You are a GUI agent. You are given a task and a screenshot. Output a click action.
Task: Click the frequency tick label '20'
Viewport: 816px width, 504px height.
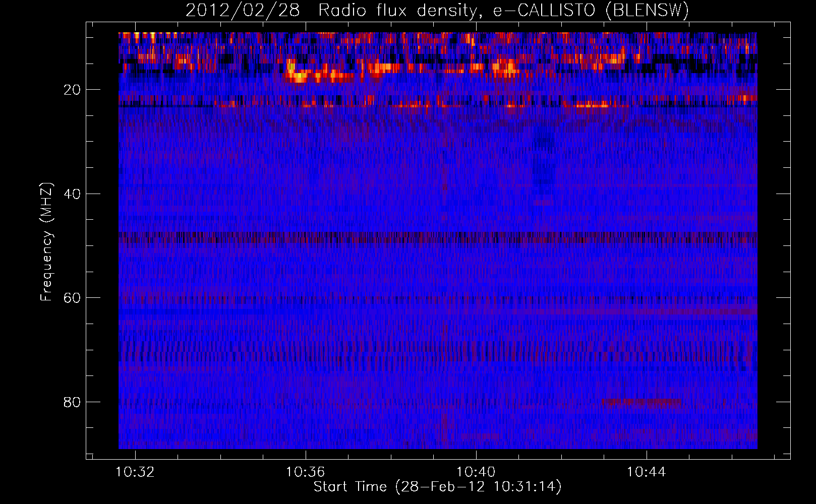73,90
